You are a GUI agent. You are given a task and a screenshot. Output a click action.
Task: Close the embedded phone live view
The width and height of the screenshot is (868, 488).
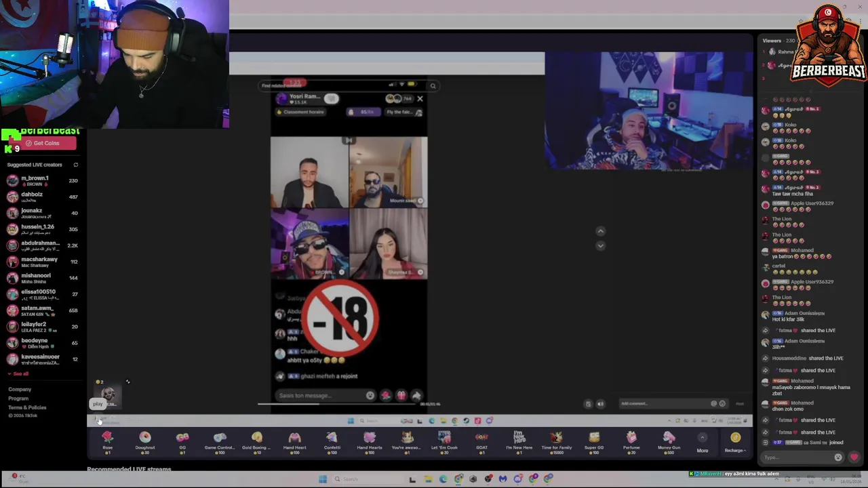pyautogui.click(x=420, y=99)
